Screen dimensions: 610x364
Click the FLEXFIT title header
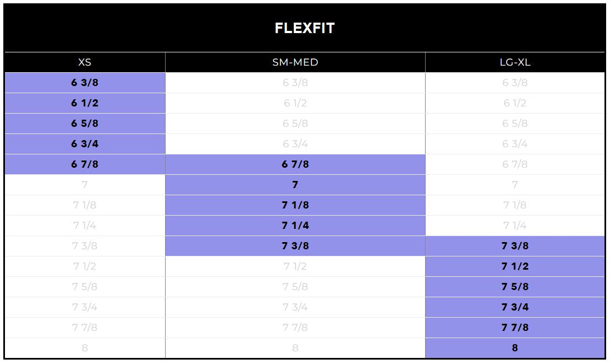click(305, 28)
